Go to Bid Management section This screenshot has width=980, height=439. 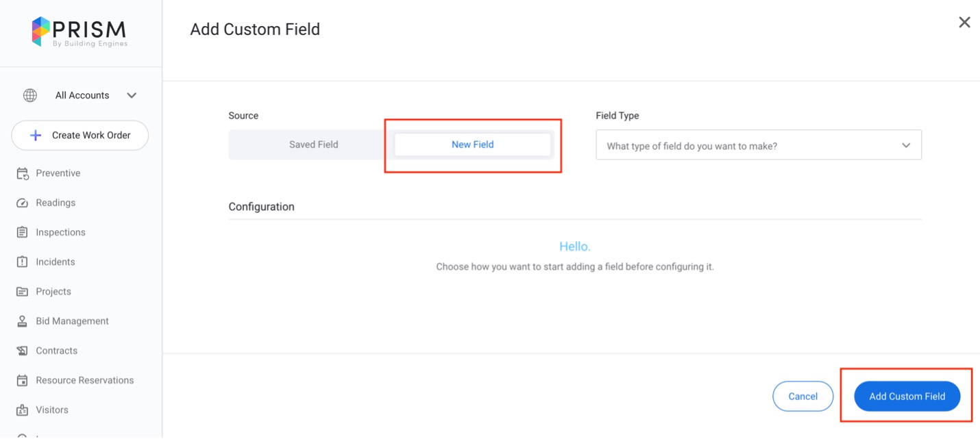coord(72,321)
